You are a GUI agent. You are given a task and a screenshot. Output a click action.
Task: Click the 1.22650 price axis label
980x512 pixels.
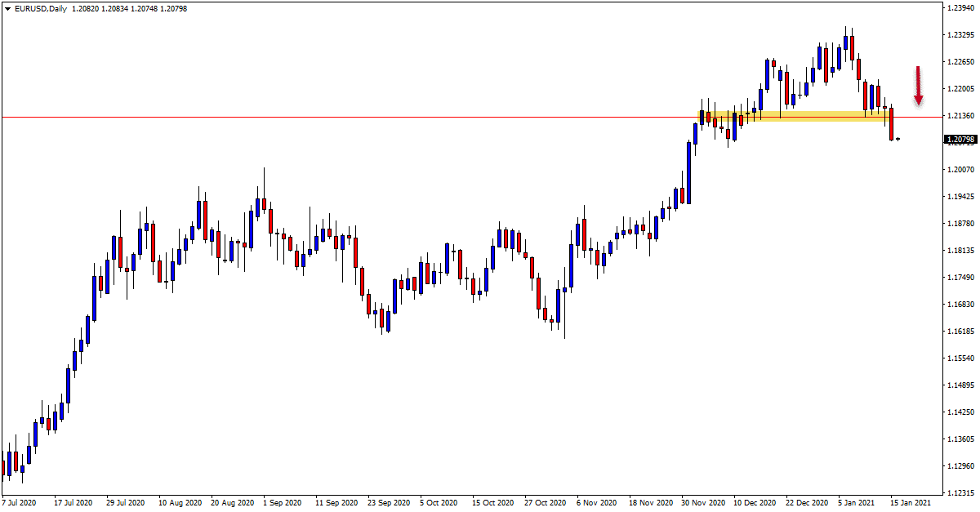(960, 62)
